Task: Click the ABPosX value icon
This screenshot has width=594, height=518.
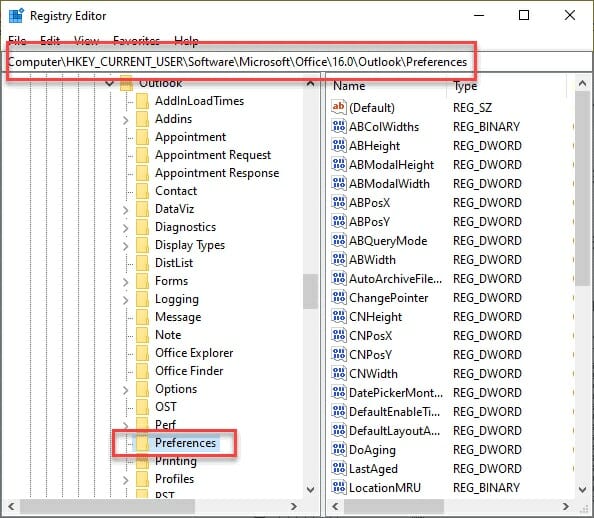Action: coord(338,202)
